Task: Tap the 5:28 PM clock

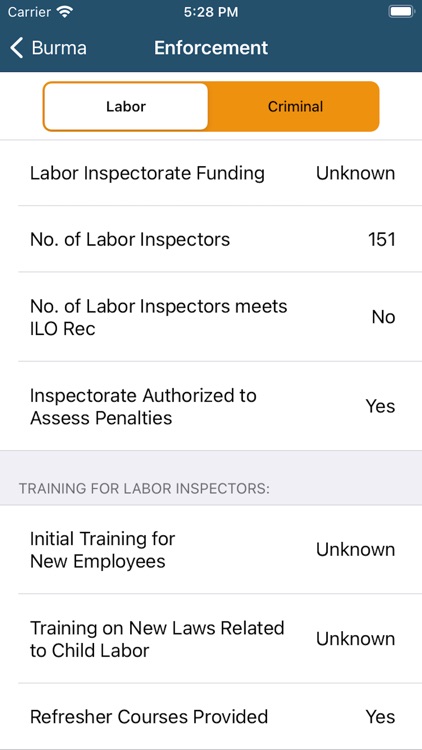Action: pos(211,12)
